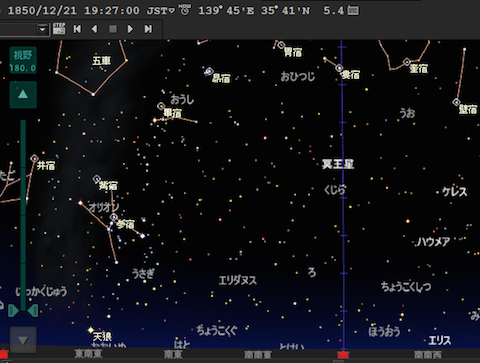Click the 南南東 direction label
This screenshot has height=363, width=480.
pos(258,355)
